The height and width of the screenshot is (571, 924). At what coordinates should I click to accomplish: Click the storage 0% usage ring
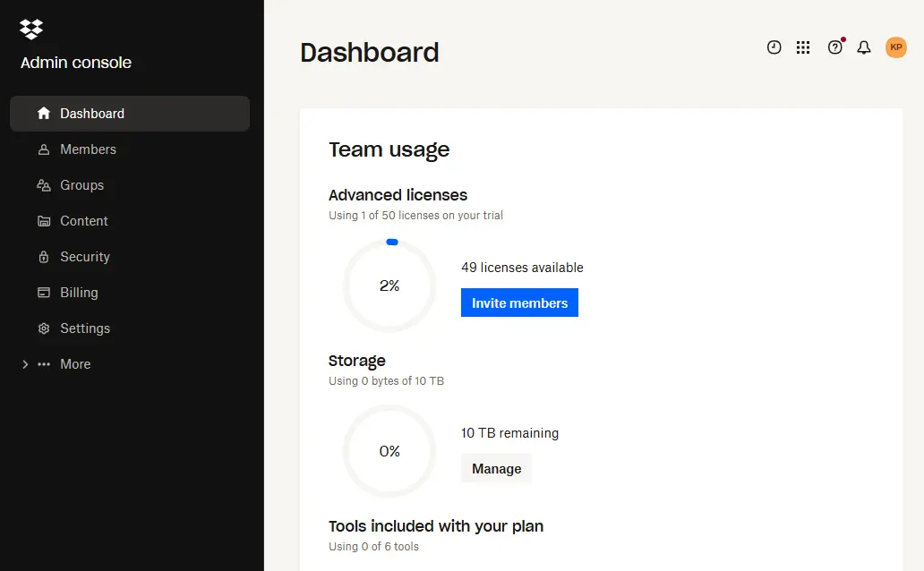[x=389, y=451]
